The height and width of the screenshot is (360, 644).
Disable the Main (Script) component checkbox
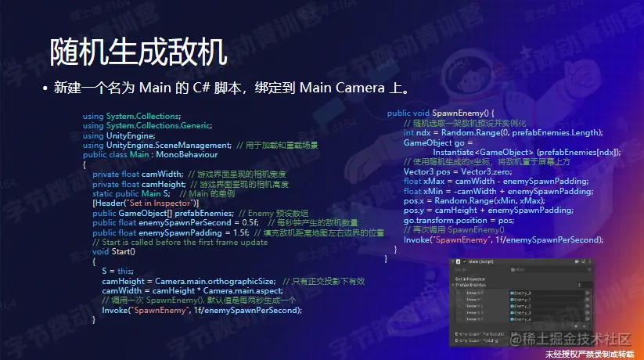pyautogui.click(x=465, y=261)
